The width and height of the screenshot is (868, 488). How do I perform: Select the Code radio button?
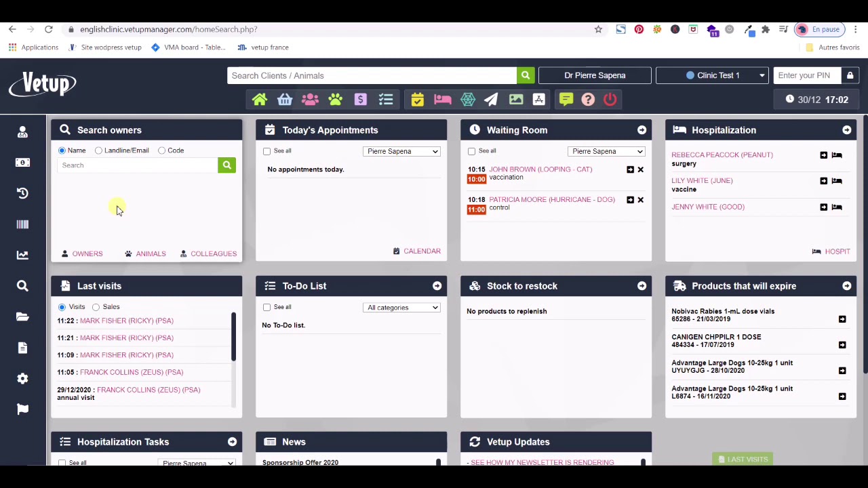(161, 150)
